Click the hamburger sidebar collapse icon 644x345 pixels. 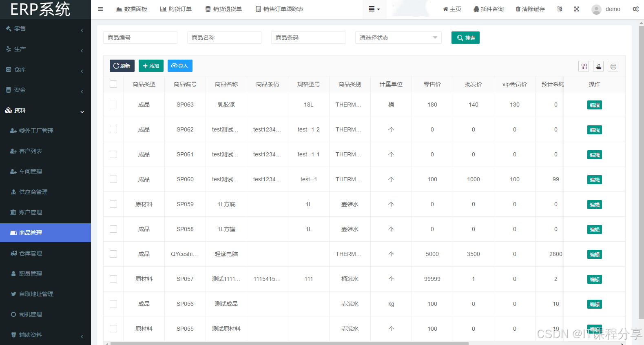pyautogui.click(x=100, y=9)
